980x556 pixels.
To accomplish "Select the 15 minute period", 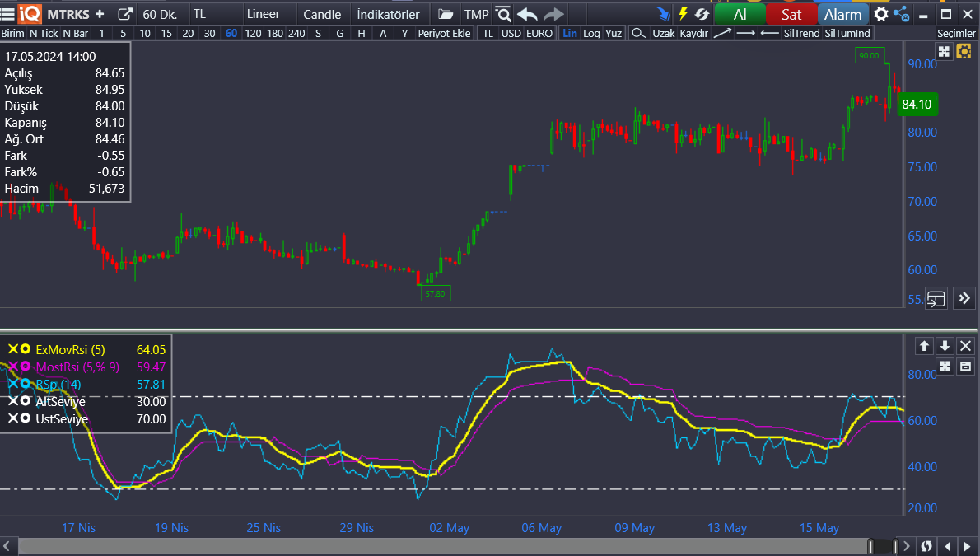I will [x=166, y=33].
